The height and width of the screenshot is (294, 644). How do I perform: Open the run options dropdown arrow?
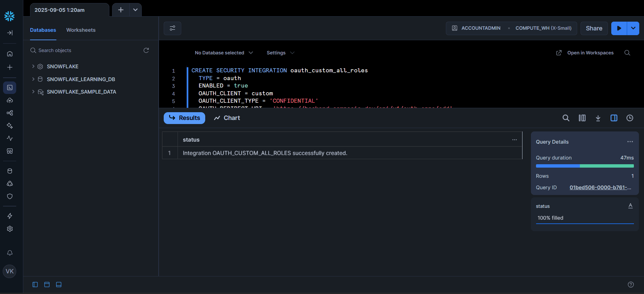(633, 28)
